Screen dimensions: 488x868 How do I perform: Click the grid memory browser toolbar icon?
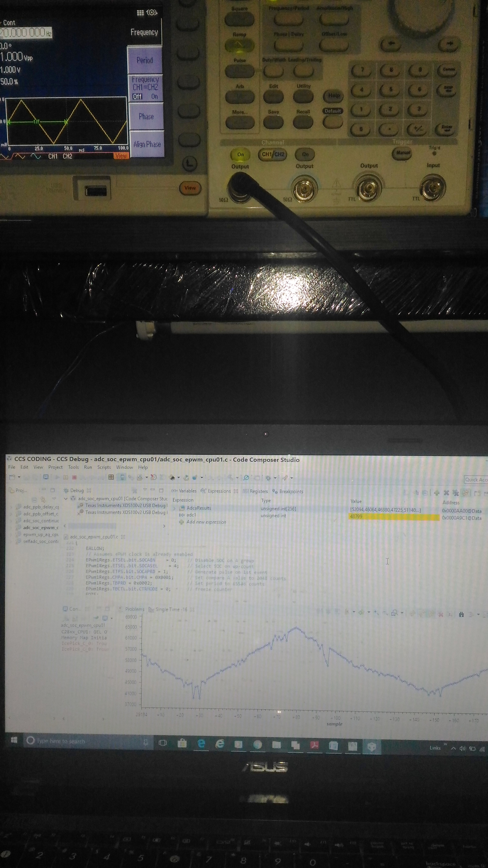click(111, 477)
